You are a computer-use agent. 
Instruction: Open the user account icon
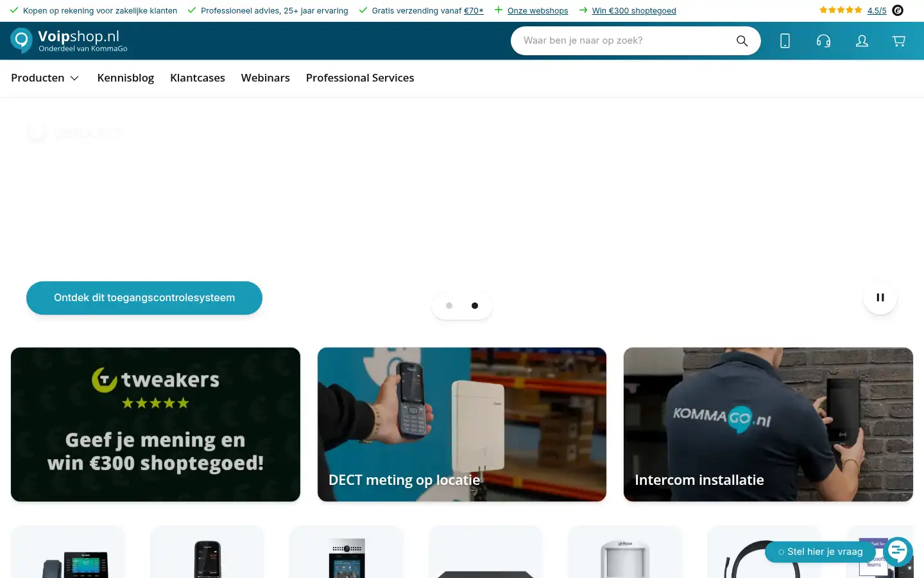pos(862,40)
